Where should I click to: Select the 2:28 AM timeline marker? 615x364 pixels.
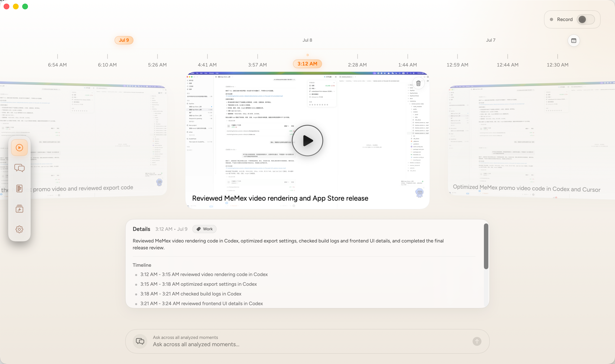(x=357, y=65)
